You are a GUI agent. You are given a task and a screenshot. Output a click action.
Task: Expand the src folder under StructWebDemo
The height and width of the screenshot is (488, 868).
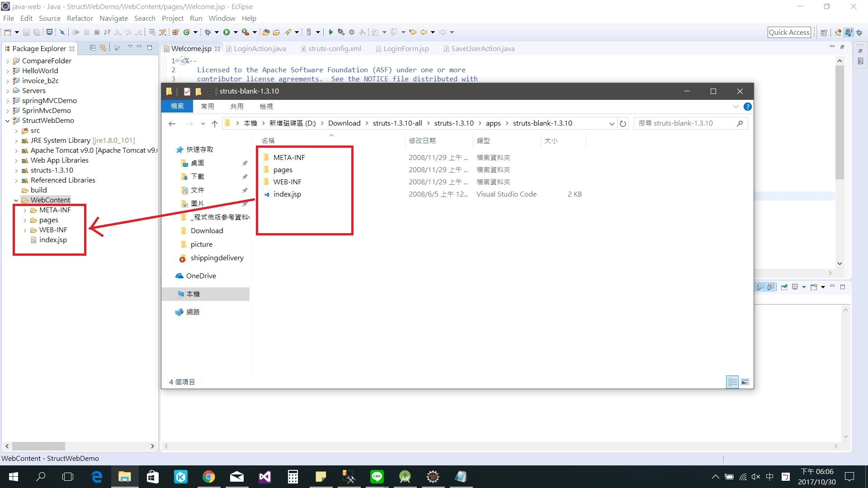[16, 131]
